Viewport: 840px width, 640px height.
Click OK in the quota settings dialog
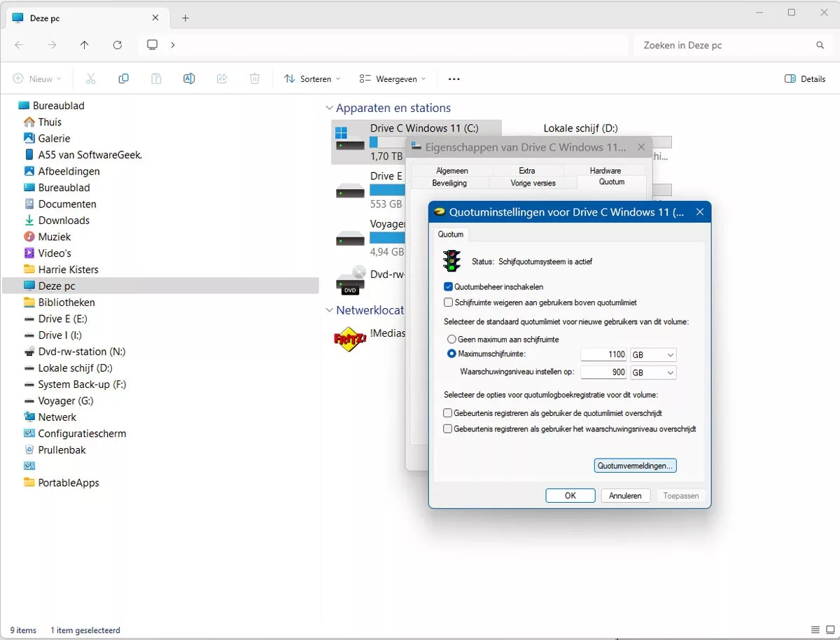pyautogui.click(x=570, y=496)
